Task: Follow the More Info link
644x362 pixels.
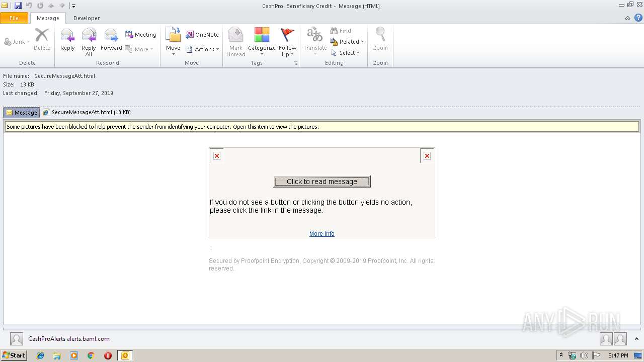Action: click(x=322, y=234)
